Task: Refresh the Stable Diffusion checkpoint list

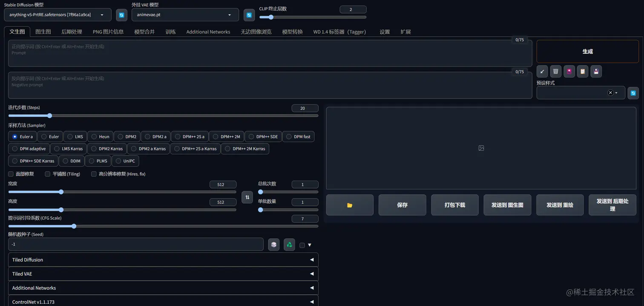Action: coord(121,15)
